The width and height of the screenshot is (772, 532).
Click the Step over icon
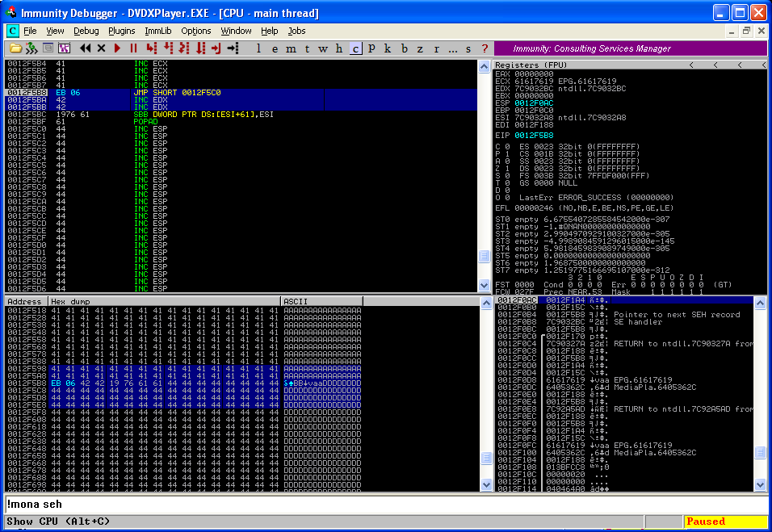[169, 48]
